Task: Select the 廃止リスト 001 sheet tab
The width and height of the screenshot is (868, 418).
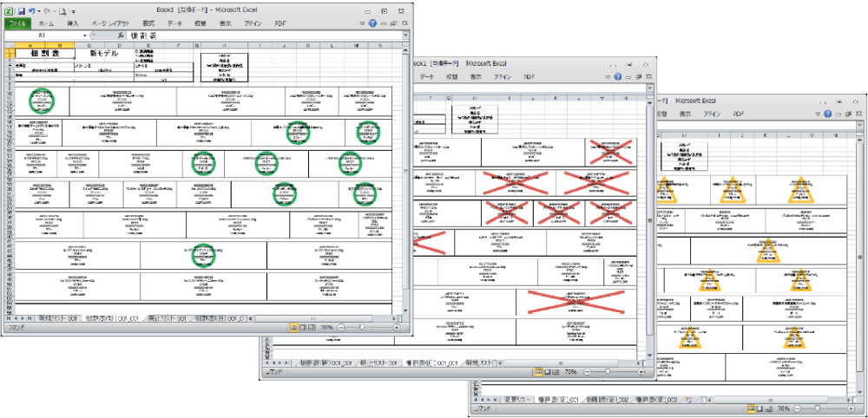Action: point(163,318)
